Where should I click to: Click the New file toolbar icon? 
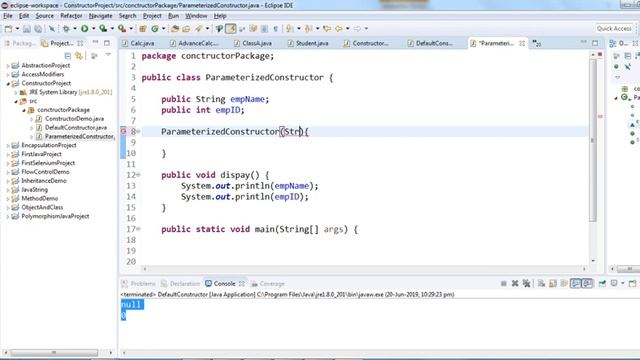[x=8, y=29]
